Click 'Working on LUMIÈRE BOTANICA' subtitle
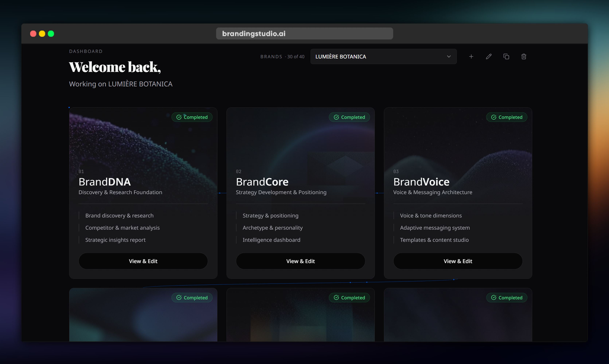The height and width of the screenshot is (364, 609). click(121, 84)
